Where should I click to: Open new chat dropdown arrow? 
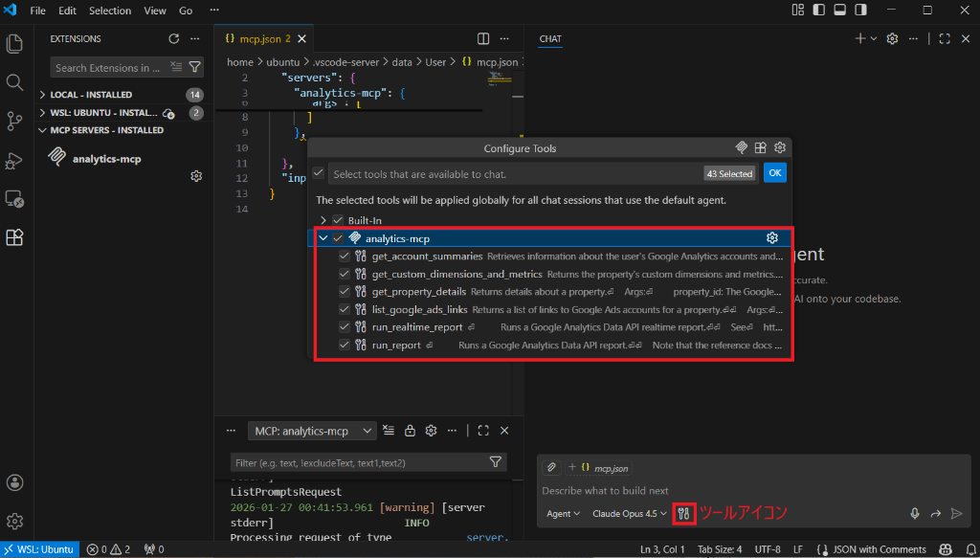coord(874,38)
